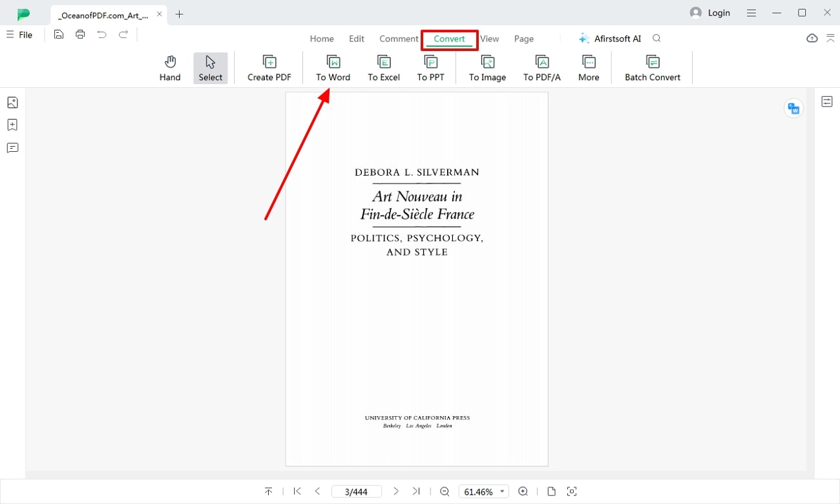840x504 pixels.
Task: Click the save icon in toolbar
Action: point(59,35)
